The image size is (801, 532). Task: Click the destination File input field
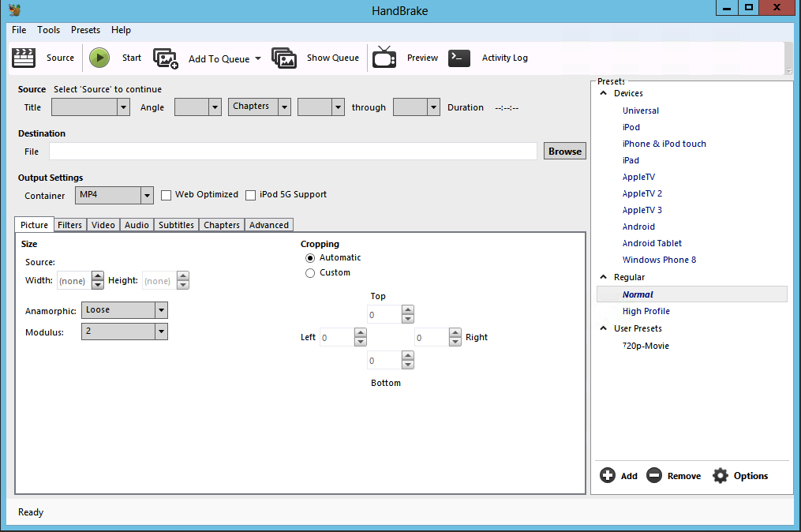pyautogui.click(x=294, y=152)
